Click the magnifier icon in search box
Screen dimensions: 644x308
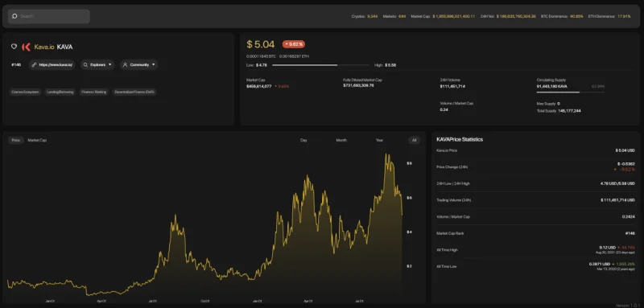pos(14,16)
